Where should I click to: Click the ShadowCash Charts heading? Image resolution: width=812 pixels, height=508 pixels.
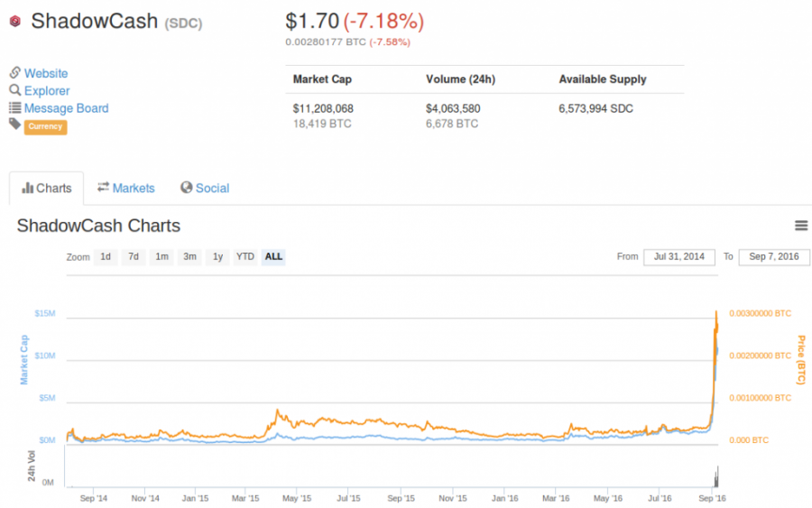tap(98, 226)
